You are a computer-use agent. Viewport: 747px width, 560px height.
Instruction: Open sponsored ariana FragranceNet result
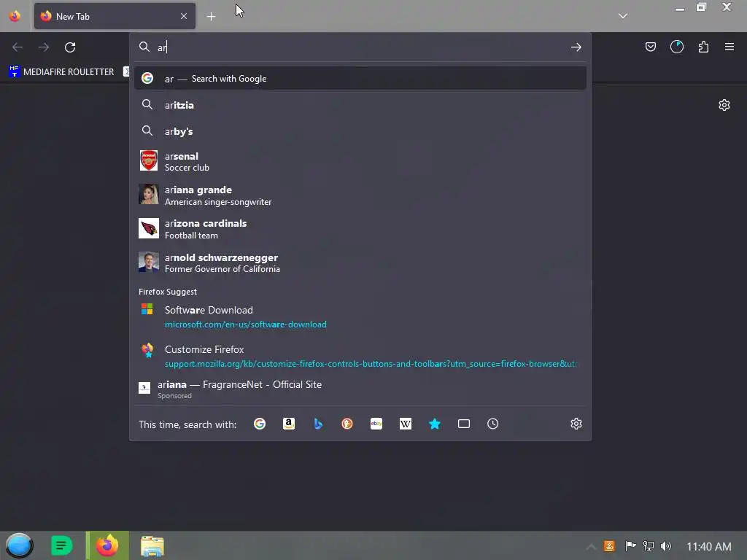[x=360, y=389]
